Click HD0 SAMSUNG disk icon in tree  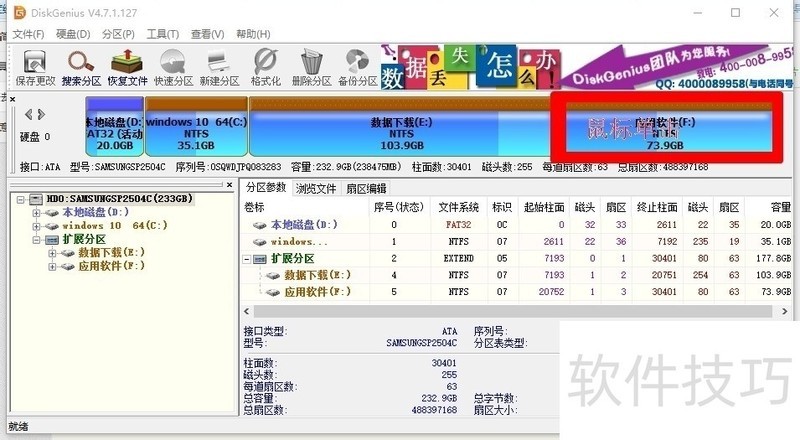[x=36, y=199]
